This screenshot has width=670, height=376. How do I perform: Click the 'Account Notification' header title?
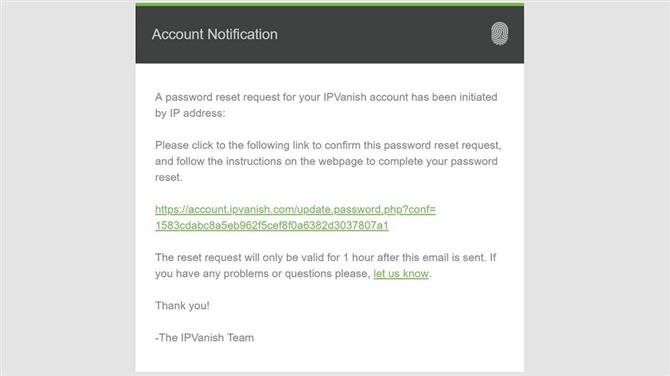coord(215,34)
